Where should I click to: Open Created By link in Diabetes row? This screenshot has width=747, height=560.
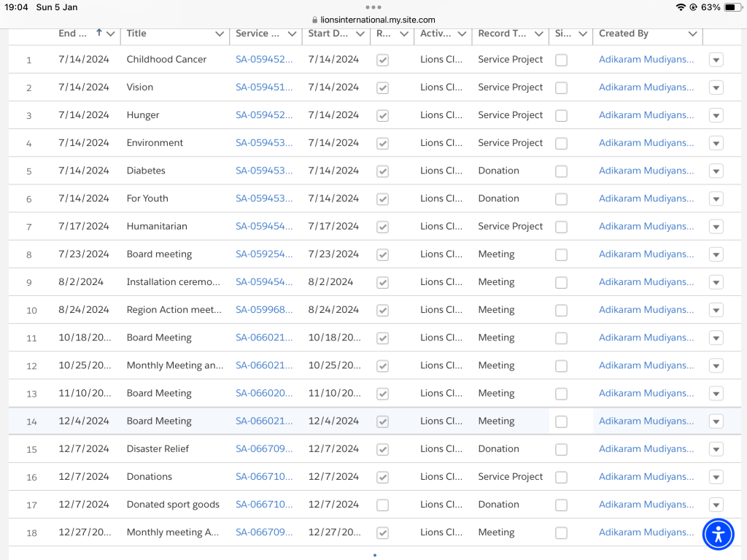point(646,171)
